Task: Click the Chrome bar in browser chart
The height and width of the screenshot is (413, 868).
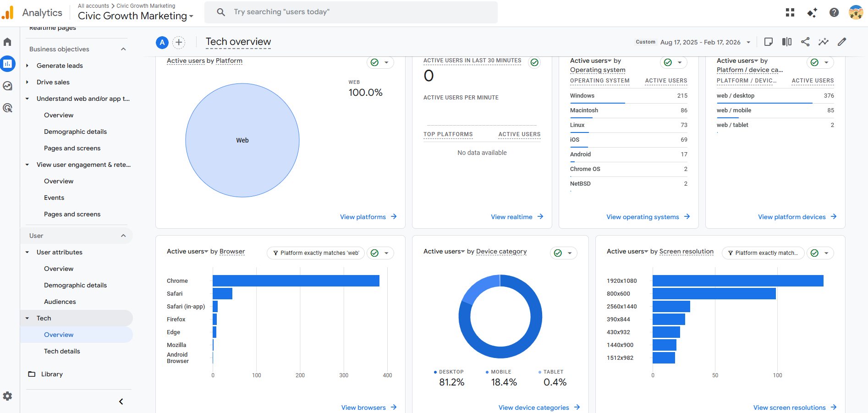Action: click(x=296, y=281)
